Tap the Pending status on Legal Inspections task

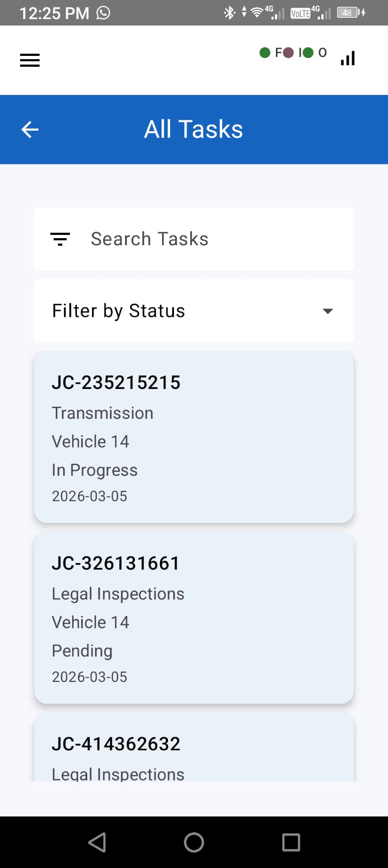pyautogui.click(x=82, y=651)
